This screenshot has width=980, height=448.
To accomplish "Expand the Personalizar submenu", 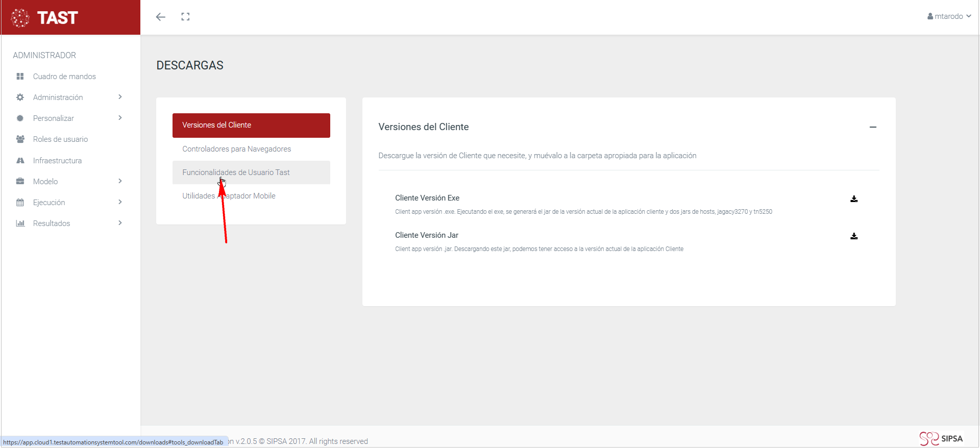I will pos(120,118).
